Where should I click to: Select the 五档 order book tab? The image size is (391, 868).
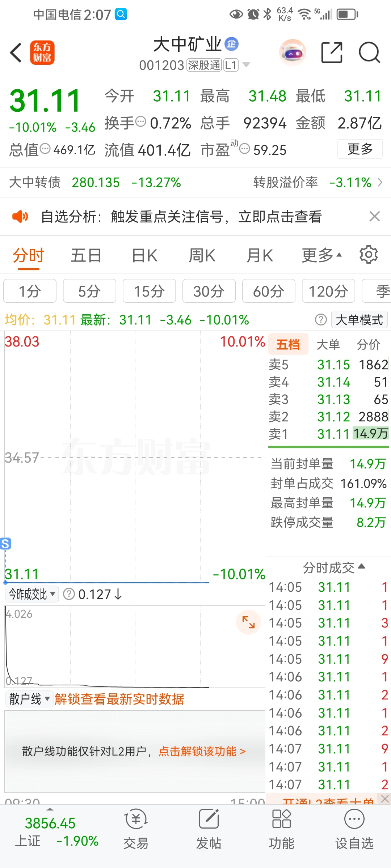pos(288,344)
